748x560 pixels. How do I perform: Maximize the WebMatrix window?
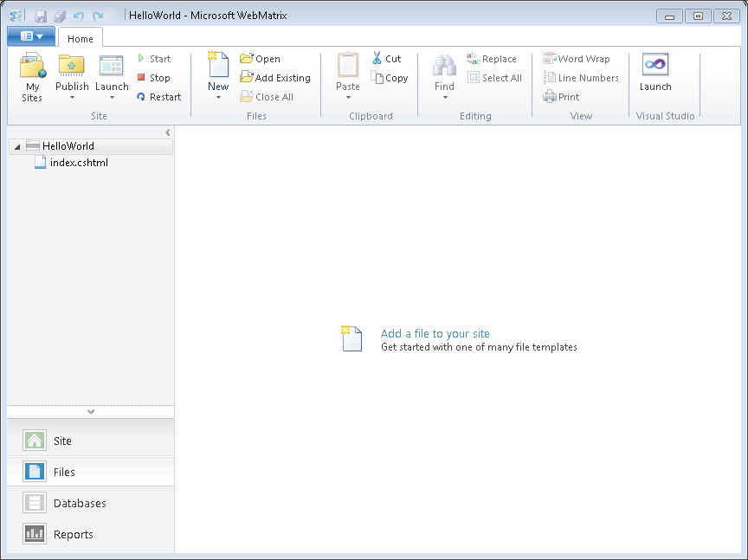(698, 16)
